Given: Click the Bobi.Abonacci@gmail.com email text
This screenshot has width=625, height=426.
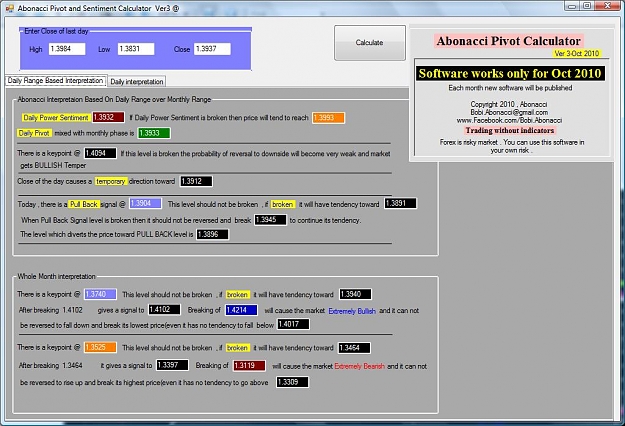Looking at the screenshot, I should click(x=509, y=112).
